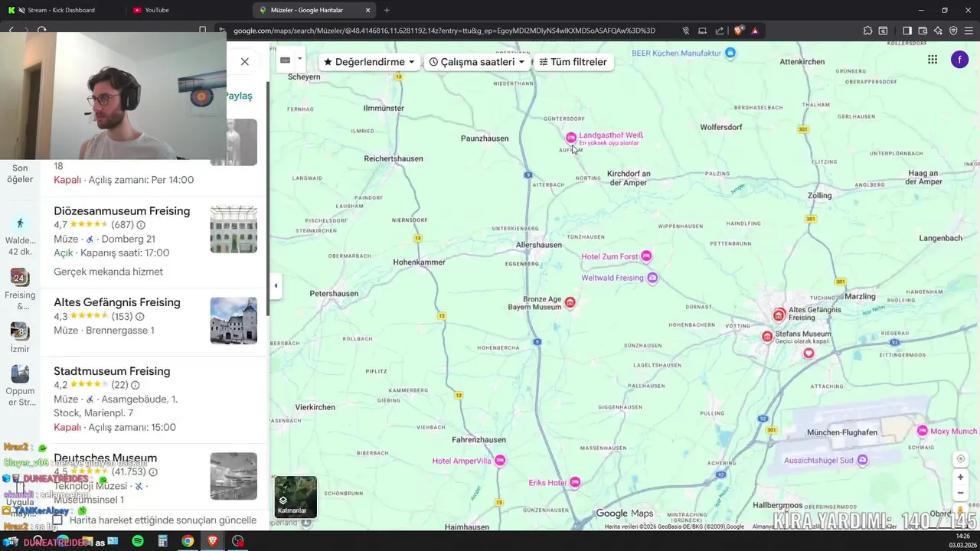Open the Brave Shields lion icon
Image resolution: width=980 pixels, height=551 pixels.
[x=738, y=31]
